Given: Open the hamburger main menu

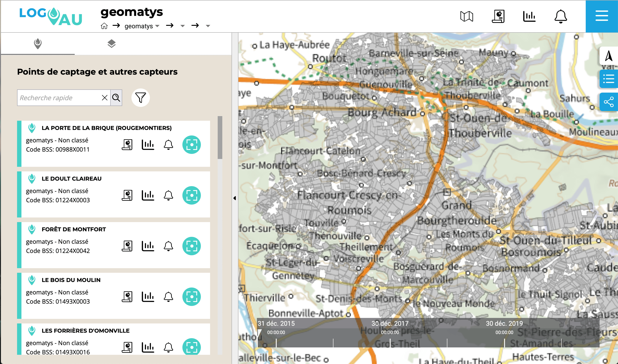Looking at the screenshot, I should pos(602,16).
